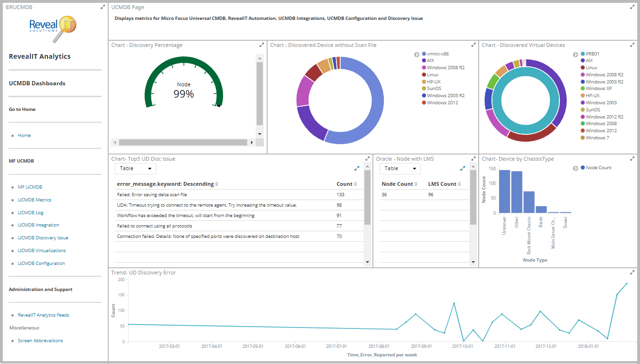Toggle the PRB01 legend entry
Image resolution: width=640 pixels, height=364 pixels.
(x=592, y=54)
